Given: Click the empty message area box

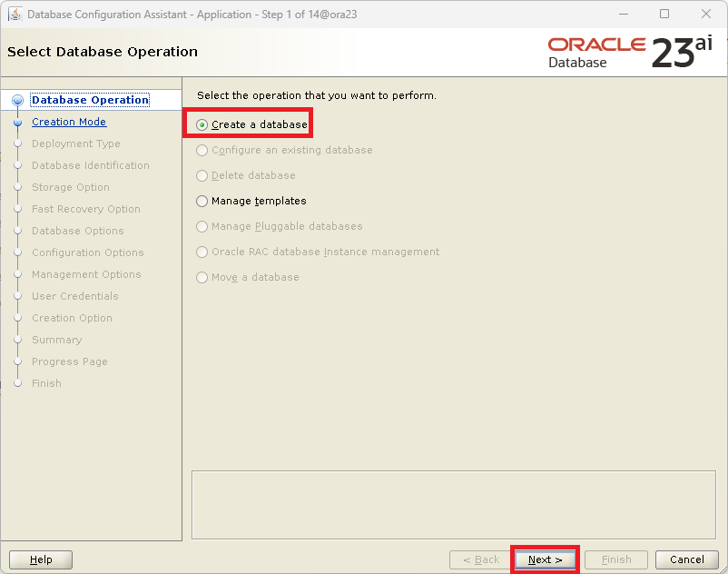Looking at the screenshot, I should pyautogui.click(x=454, y=505).
